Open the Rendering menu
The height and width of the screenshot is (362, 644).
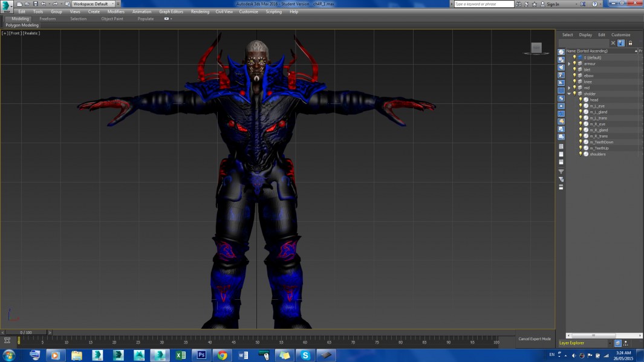[200, 12]
